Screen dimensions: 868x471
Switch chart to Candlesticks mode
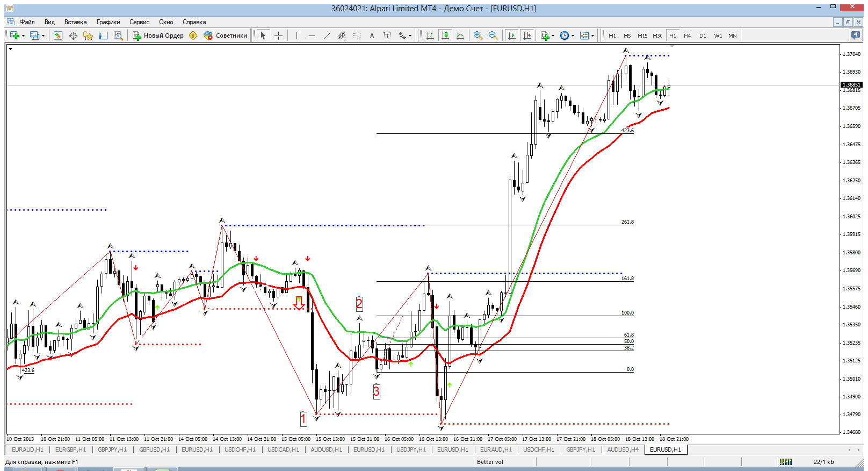445,35
